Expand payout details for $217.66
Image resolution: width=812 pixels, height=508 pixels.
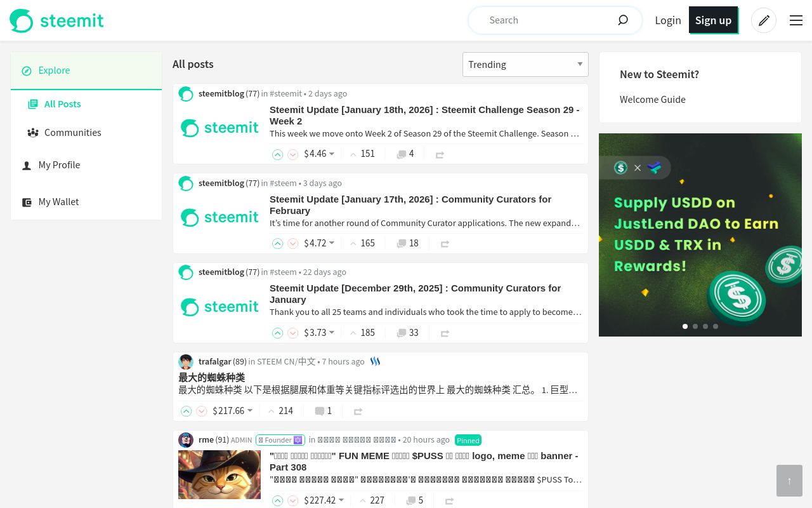tap(233, 411)
